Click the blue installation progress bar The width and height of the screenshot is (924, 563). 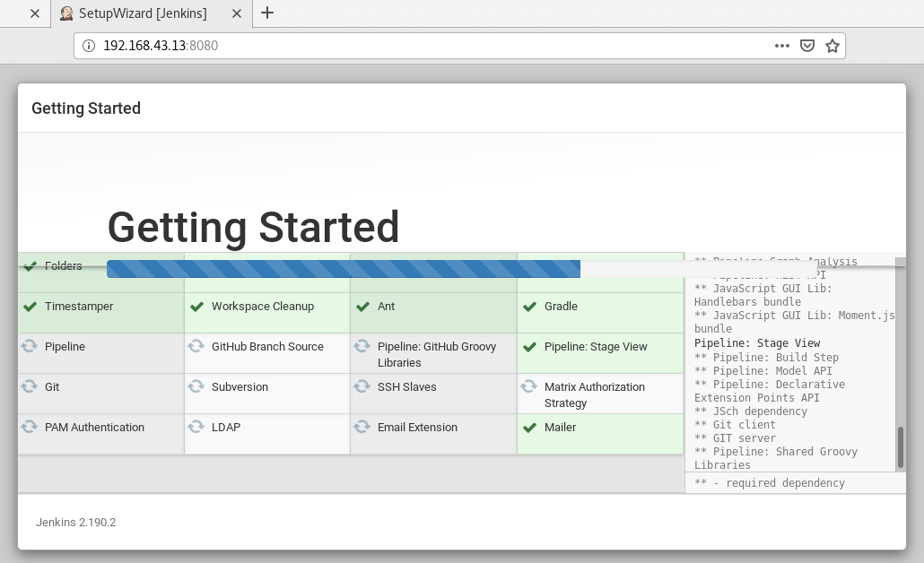coord(344,269)
